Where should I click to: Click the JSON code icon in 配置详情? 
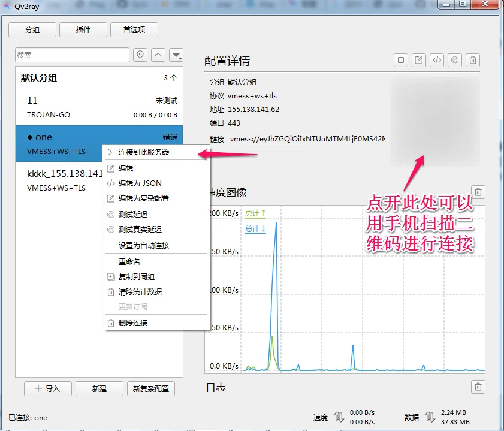click(437, 60)
